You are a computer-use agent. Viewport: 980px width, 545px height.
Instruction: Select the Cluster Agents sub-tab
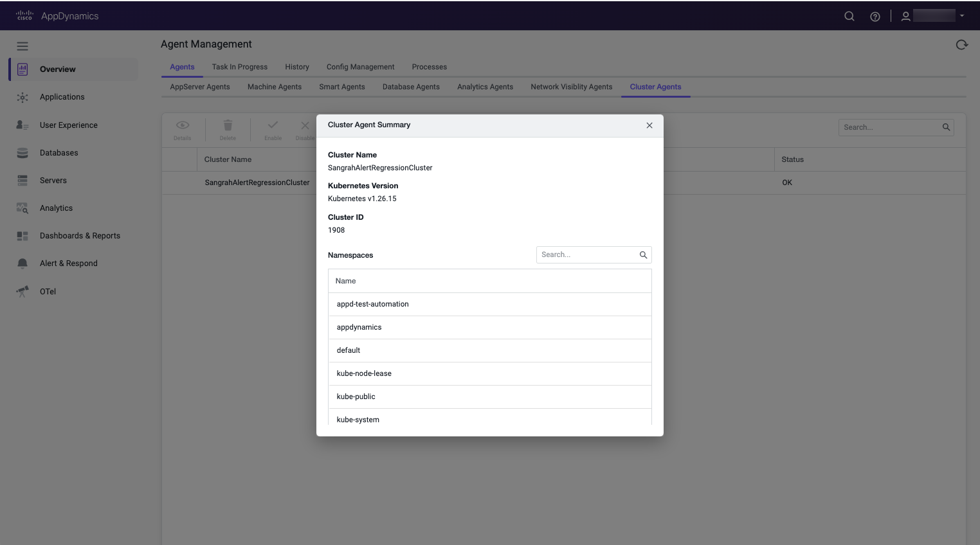click(655, 87)
